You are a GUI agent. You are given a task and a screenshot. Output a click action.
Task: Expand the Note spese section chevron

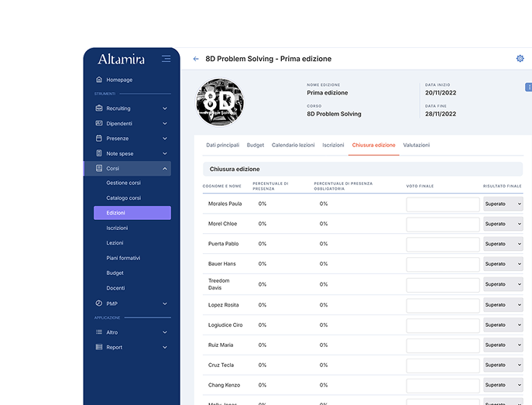165,153
